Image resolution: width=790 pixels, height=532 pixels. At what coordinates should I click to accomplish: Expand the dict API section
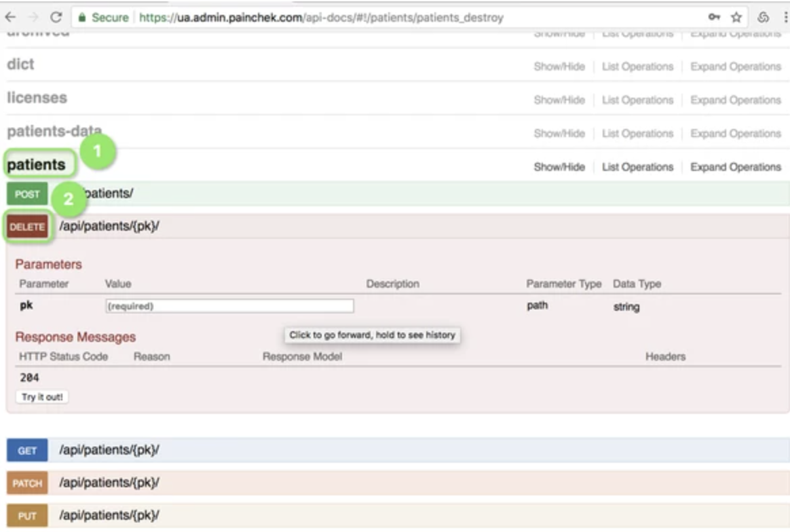click(20, 64)
